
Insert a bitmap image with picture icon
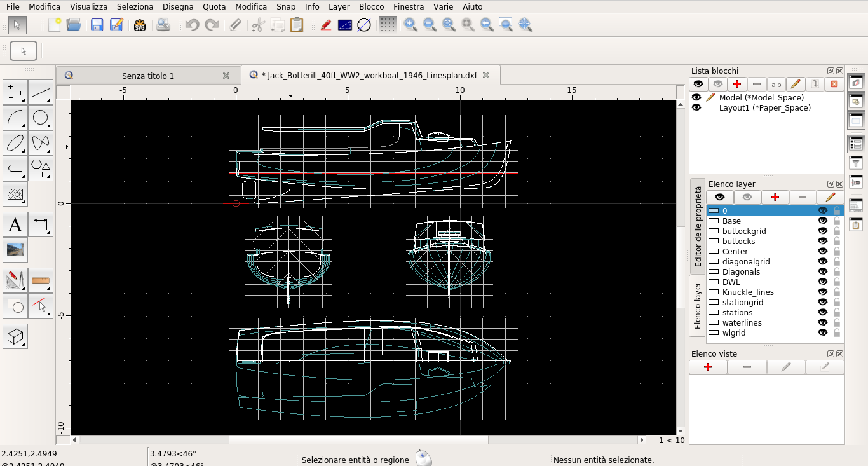15,250
